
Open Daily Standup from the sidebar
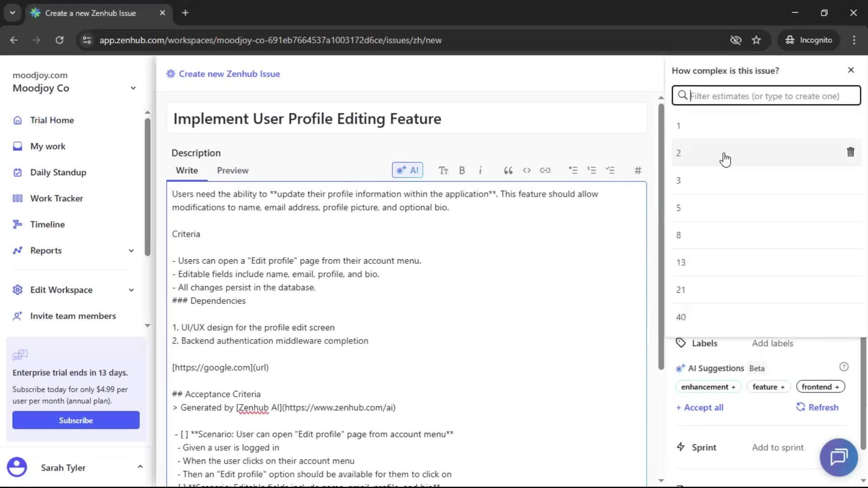(58, 172)
